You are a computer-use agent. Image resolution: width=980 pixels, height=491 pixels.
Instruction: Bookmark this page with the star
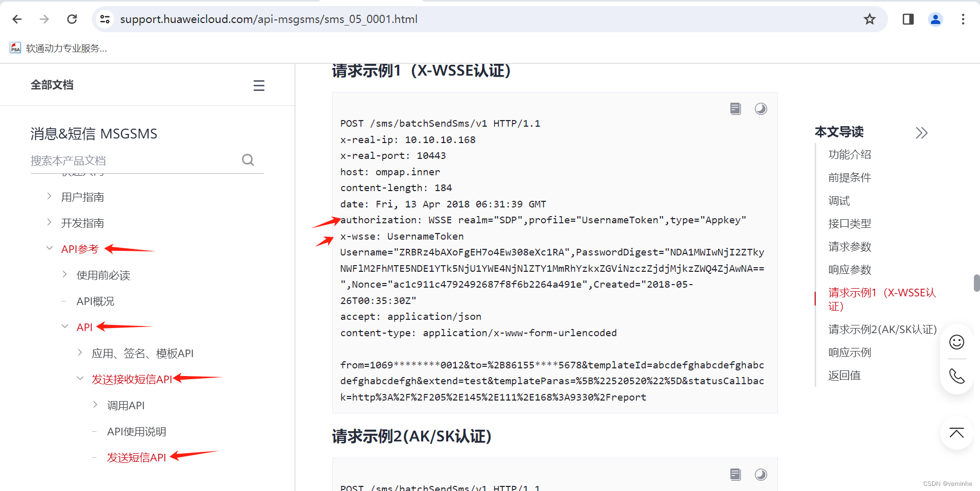point(870,19)
